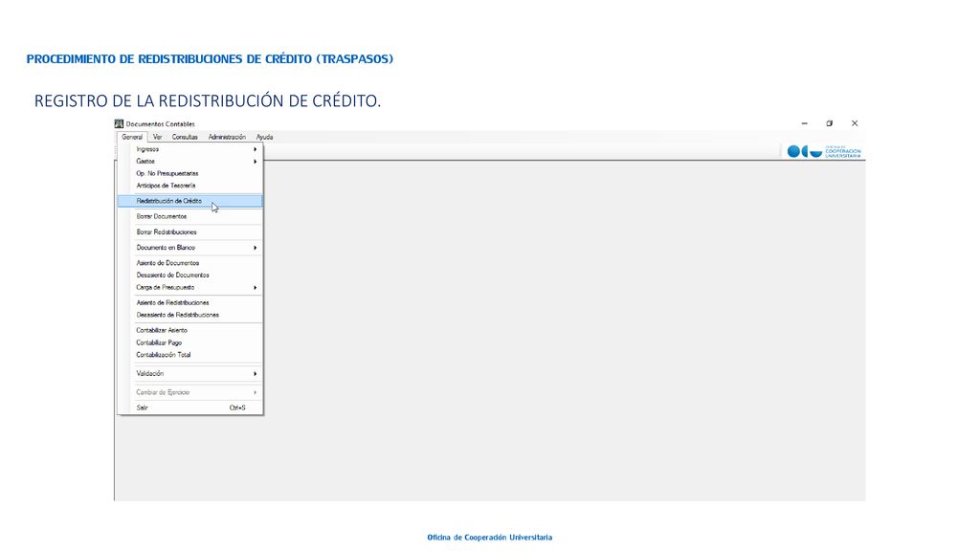Select Op. No Presupuestarias entry
Viewport: 980px width, 551px height.
point(190,173)
